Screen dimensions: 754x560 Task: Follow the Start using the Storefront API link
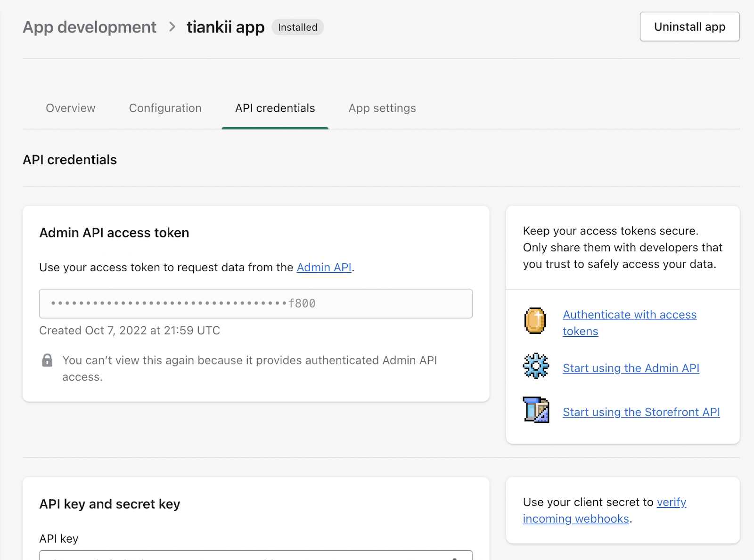[x=641, y=412]
